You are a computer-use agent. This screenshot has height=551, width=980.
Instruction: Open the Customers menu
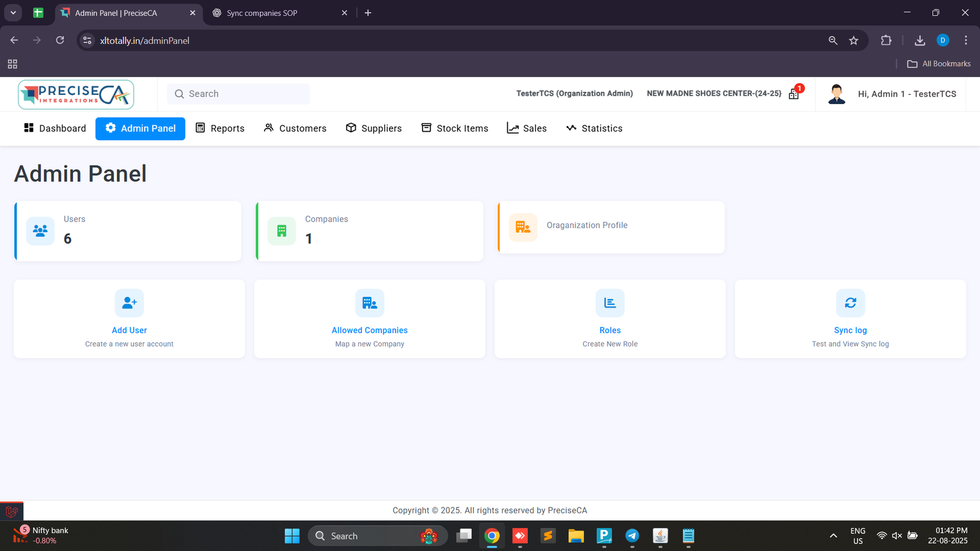295,129
